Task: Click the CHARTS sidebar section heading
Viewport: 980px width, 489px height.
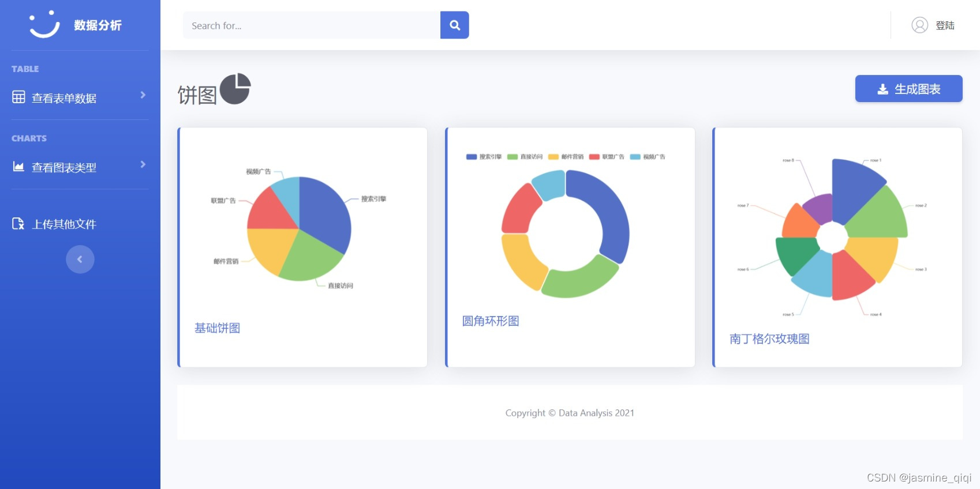Action: [x=29, y=138]
